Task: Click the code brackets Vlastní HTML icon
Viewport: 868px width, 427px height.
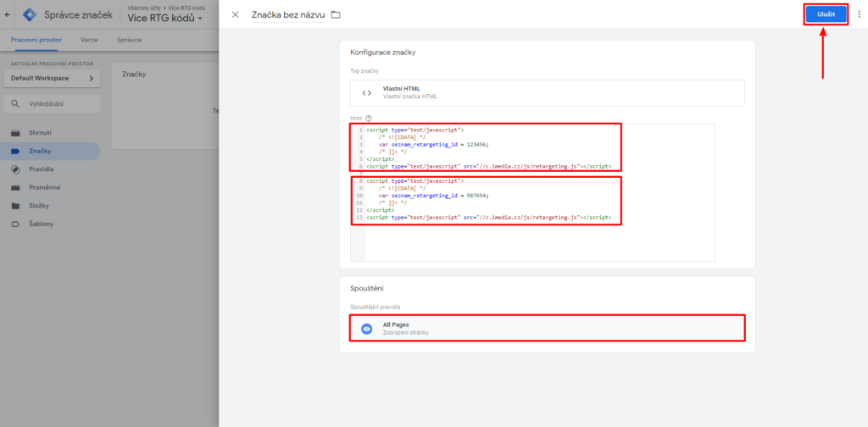Action: [366, 93]
